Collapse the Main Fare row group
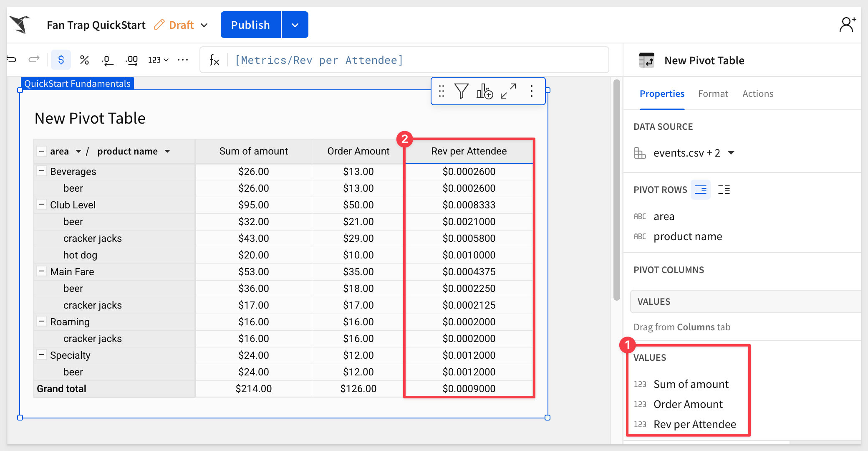Image resolution: width=868 pixels, height=451 pixels. (42, 271)
